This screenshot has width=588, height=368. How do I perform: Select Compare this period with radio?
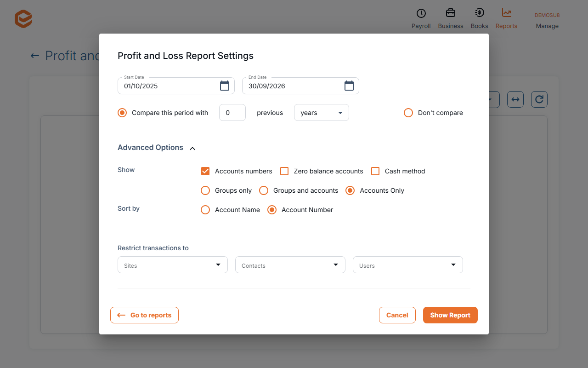click(122, 113)
